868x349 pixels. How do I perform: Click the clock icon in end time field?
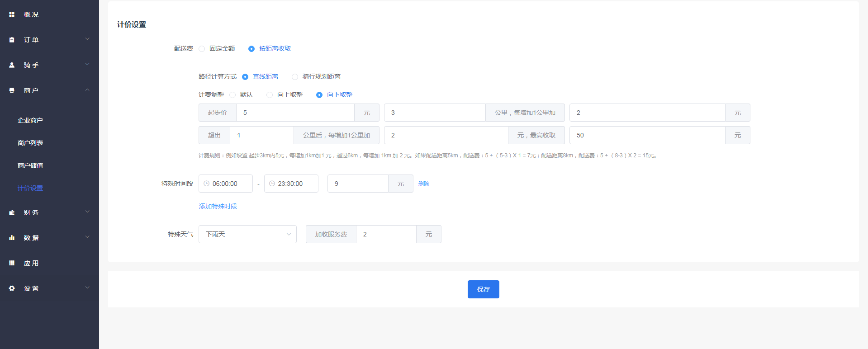272,184
